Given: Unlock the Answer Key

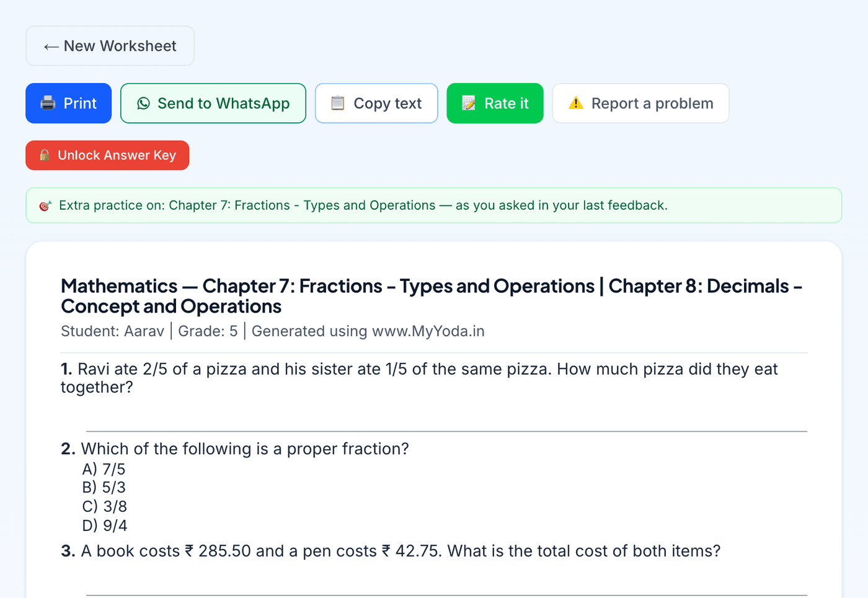Looking at the screenshot, I should (x=107, y=155).
